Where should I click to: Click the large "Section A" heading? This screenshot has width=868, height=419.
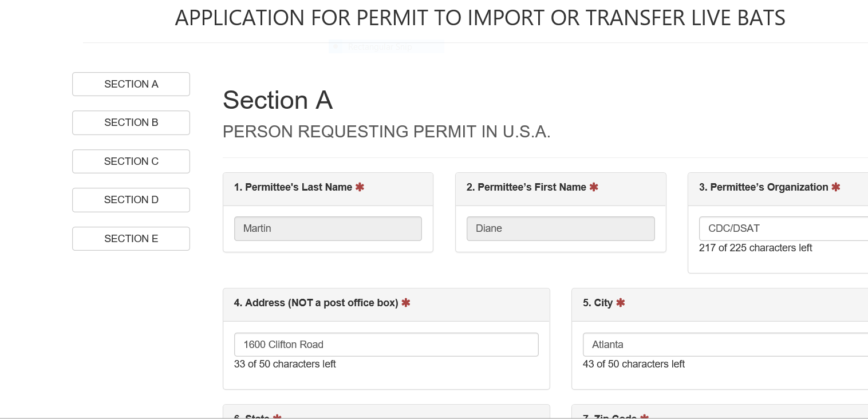[x=278, y=100]
